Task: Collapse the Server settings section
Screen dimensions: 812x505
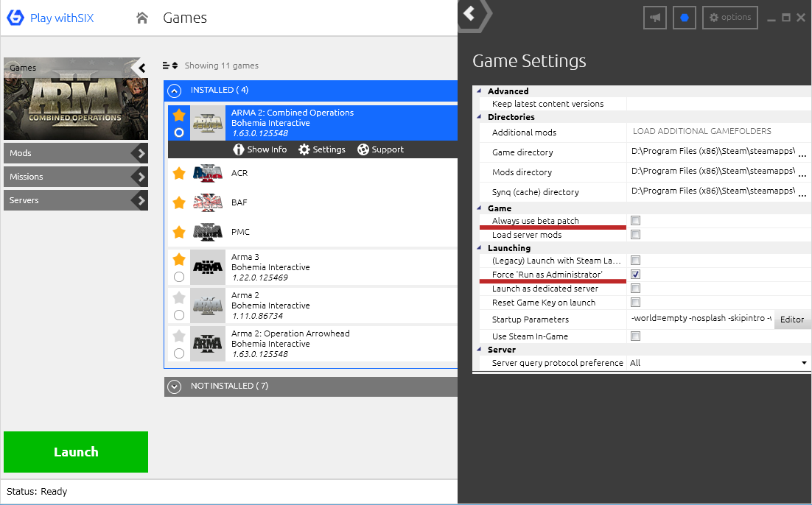Action: pyautogui.click(x=479, y=349)
